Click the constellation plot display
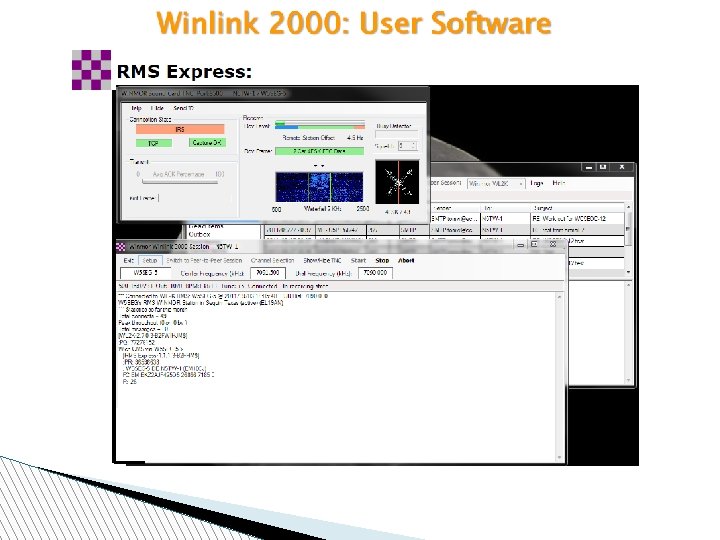This screenshot has width=720, height=540. pyautogui.click(x=397, y=182)
